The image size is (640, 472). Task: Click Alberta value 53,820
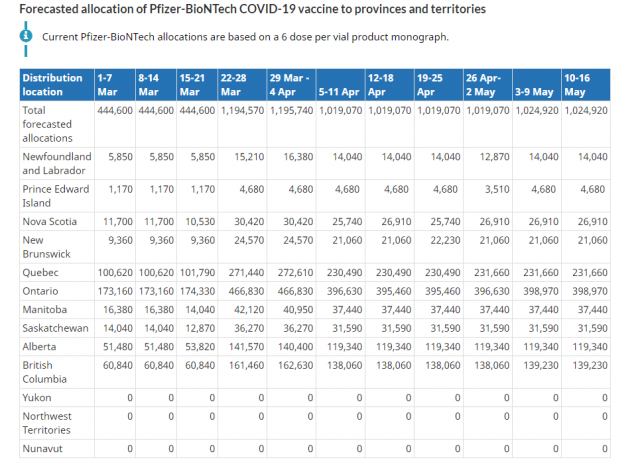[200, 347]
